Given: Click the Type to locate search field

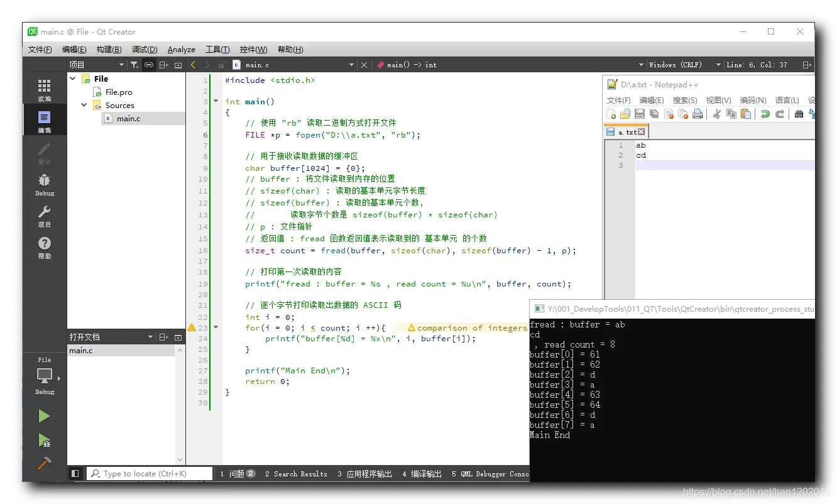Looking at the screenshot, I should point(150,473).
